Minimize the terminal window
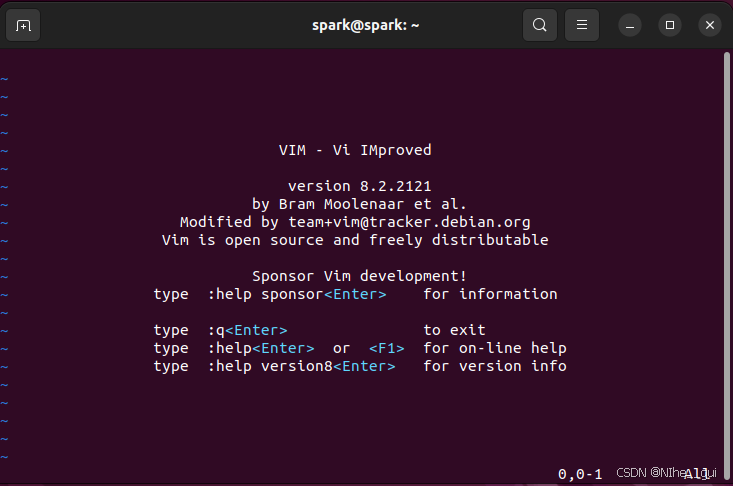Screen dimensions: 733x486 point(630,25)
